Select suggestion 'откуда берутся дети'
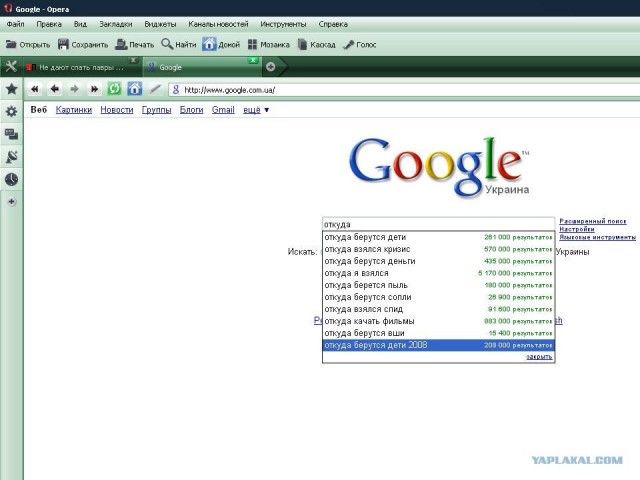640x480 pixels. click(x=438, y=237)
